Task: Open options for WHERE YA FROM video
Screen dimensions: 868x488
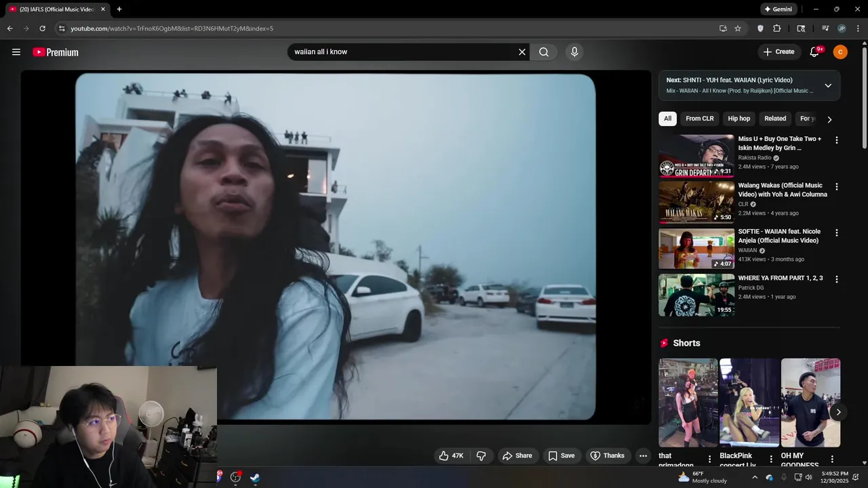Action: (836, 279)
